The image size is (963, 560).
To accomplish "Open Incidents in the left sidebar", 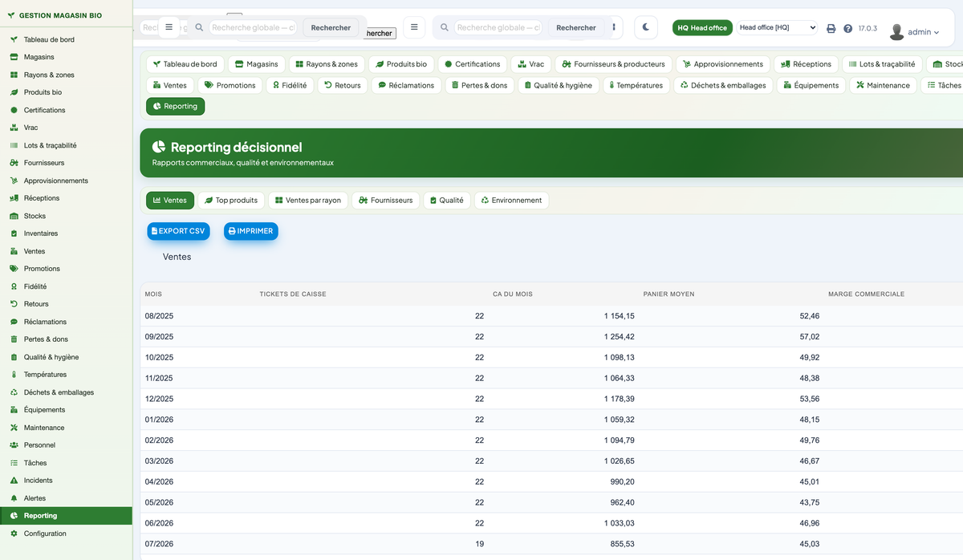I will click(x=66, y=481).
